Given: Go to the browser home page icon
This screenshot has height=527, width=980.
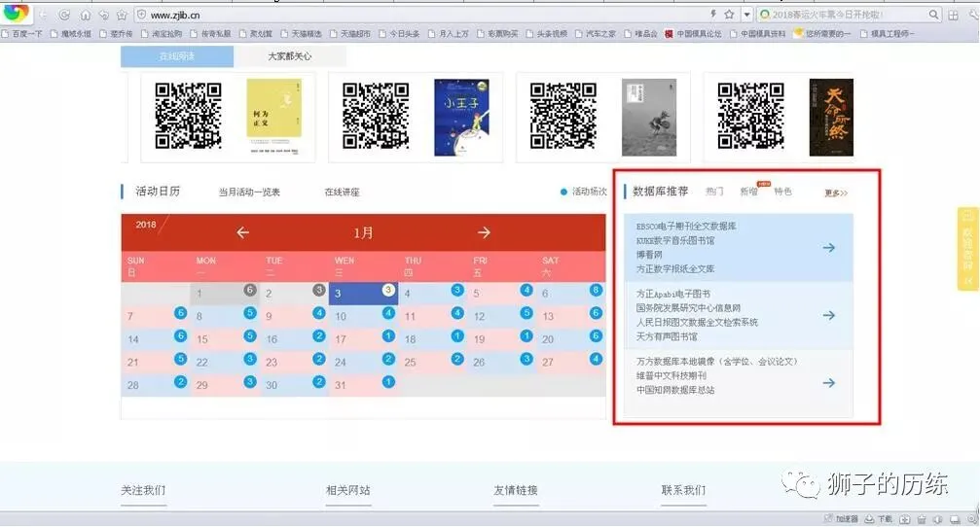Looking at the screenshot, I should [85, 15].
